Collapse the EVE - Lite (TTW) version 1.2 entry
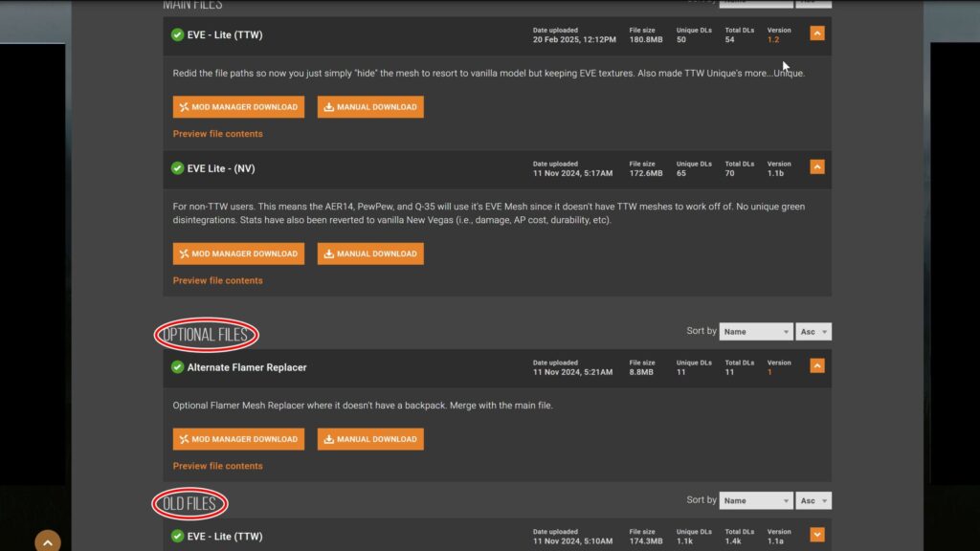 point(816,33)
